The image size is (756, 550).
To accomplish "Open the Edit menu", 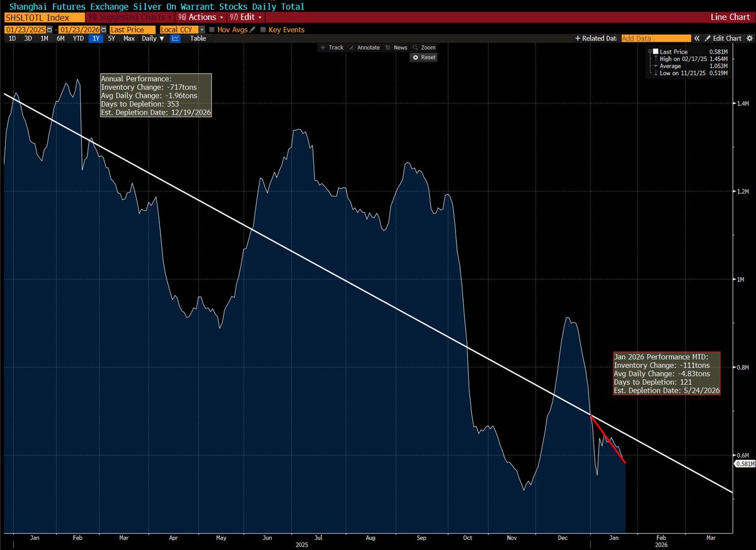I will tap(246, 17).
